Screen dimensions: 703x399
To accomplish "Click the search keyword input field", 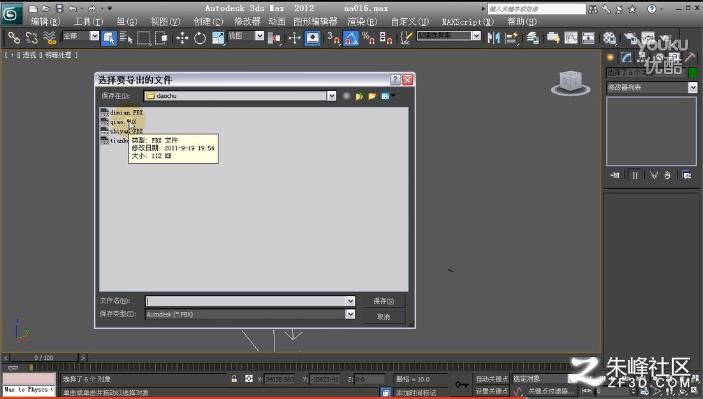I will 536,9.
